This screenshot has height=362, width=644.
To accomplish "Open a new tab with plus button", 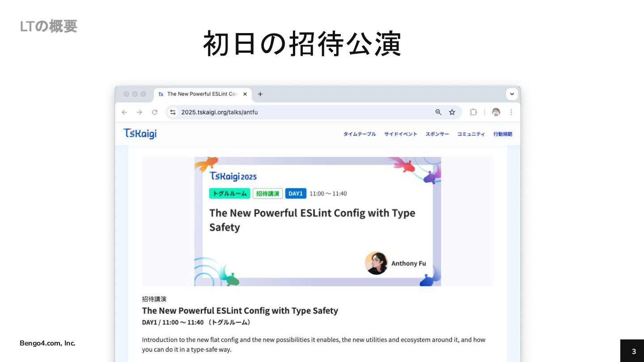I will [260, 94].
